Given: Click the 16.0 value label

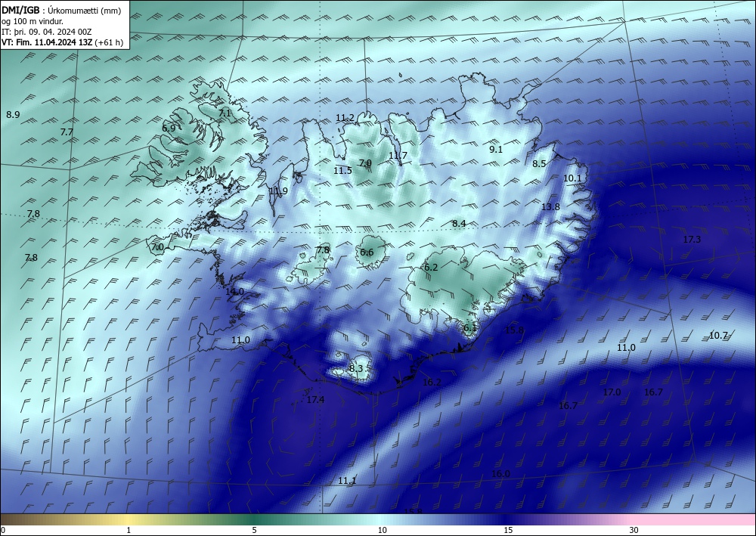Looking at the screenshot, I should point(500,474).
